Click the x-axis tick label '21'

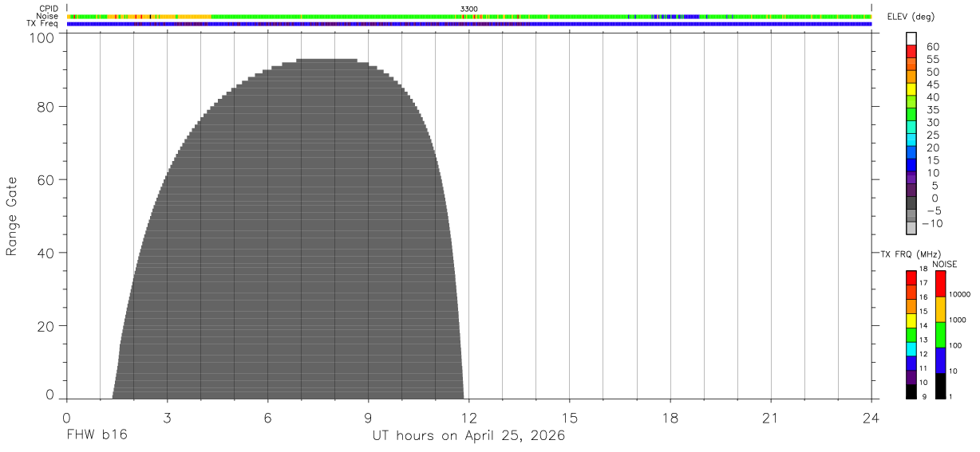click(771, 418)
